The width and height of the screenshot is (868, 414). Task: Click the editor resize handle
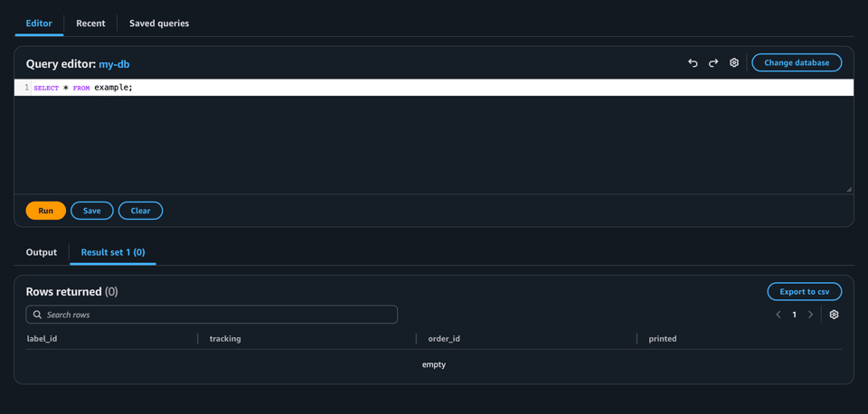tap(849, 189)
